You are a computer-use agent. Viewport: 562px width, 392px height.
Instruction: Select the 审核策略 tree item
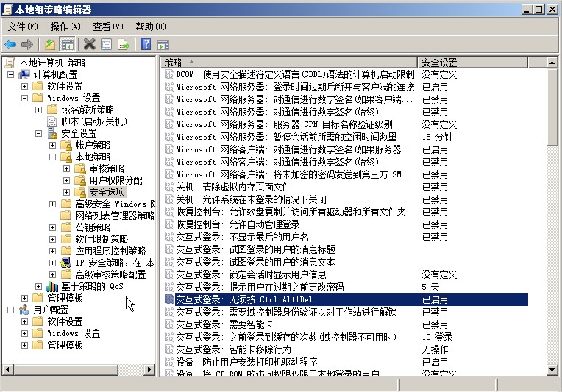click(107, 168)
